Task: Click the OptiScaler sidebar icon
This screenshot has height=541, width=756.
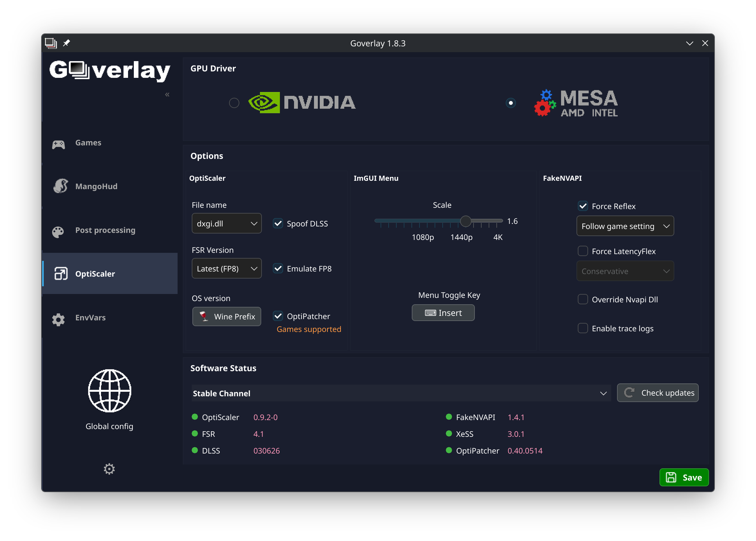Action: (x=61, y=273)
